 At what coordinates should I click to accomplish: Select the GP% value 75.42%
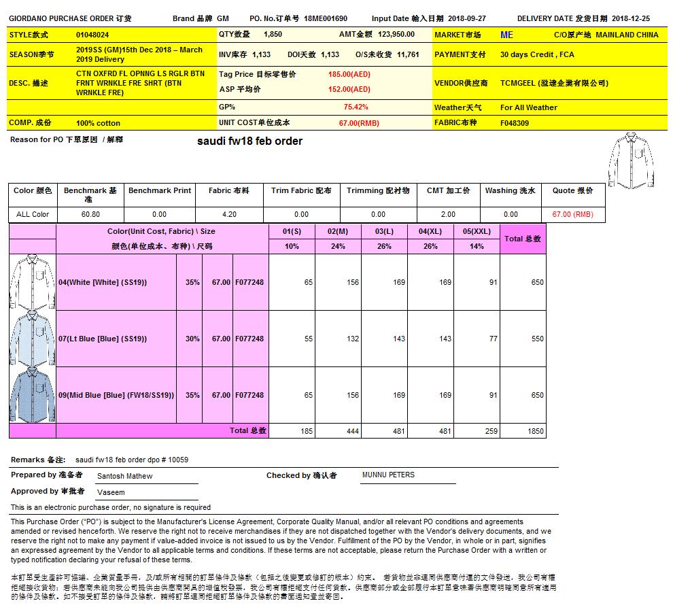[356, 107]
